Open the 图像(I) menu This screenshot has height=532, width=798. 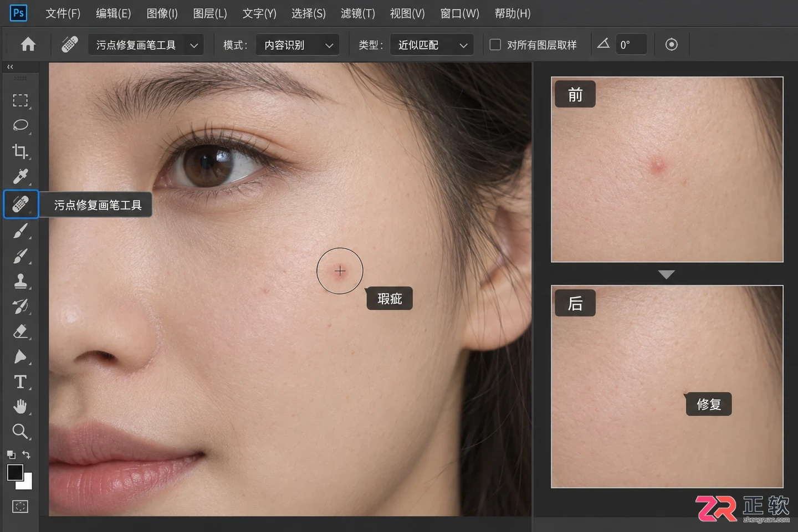pyautogui.click(x=162, y=13)
